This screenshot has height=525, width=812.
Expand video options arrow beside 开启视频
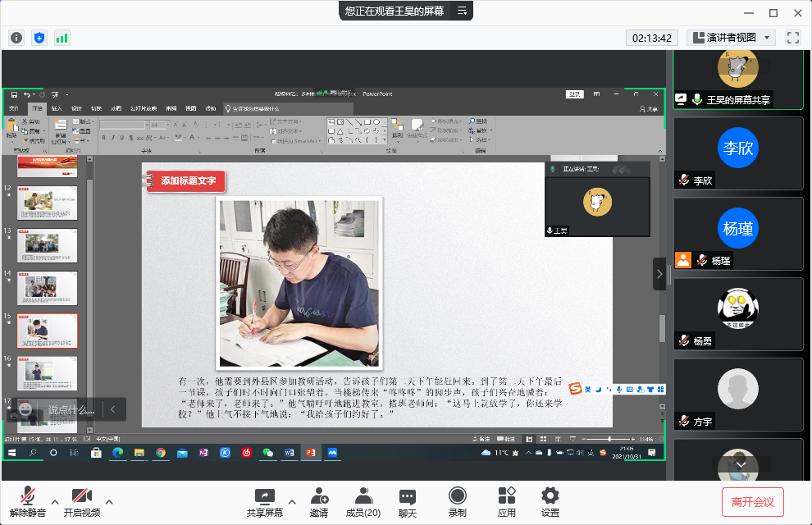109,501
